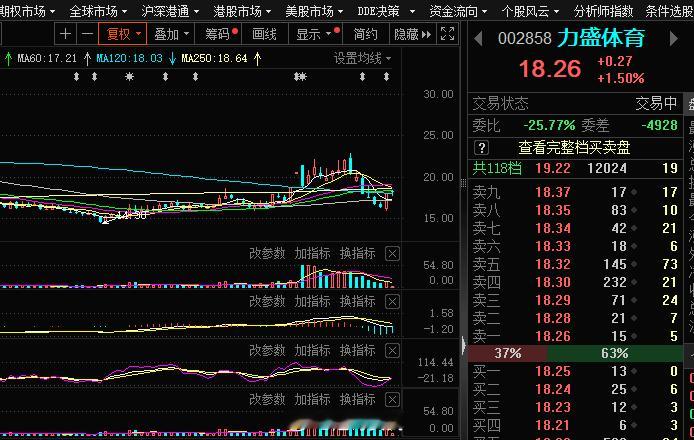Click 加指标 in fourth indicator panel
Screen dimensions: 694x440
(x=312, y=400)
